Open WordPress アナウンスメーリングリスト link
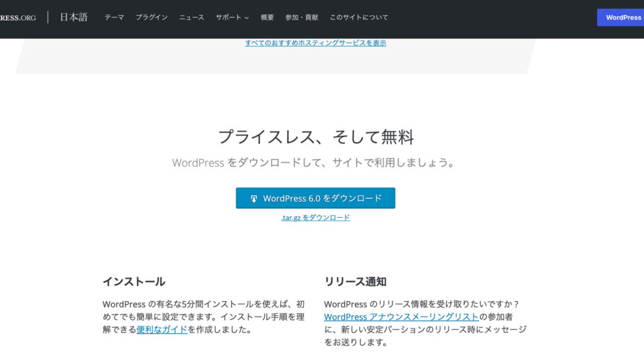The width and height of the screenshot is (644, 362). pyautogui.click(x=401, y=317)
